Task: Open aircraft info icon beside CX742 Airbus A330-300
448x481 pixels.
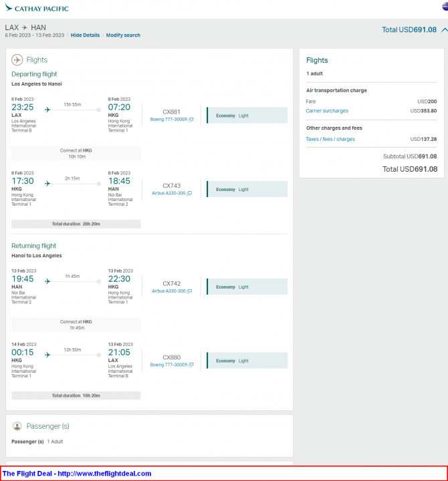Action: point(189,291)
